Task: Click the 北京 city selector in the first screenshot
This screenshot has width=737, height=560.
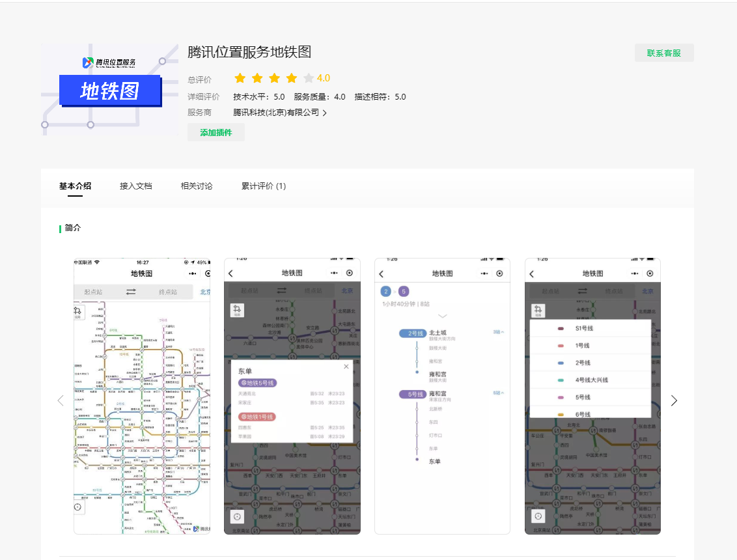Action: 205,292
